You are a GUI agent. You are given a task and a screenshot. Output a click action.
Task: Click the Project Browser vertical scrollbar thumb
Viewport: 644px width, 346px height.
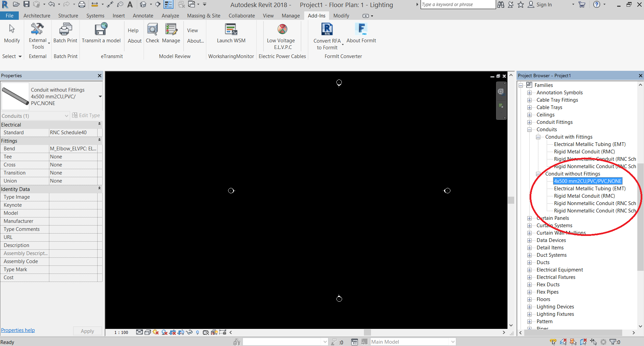pos(640,217)
